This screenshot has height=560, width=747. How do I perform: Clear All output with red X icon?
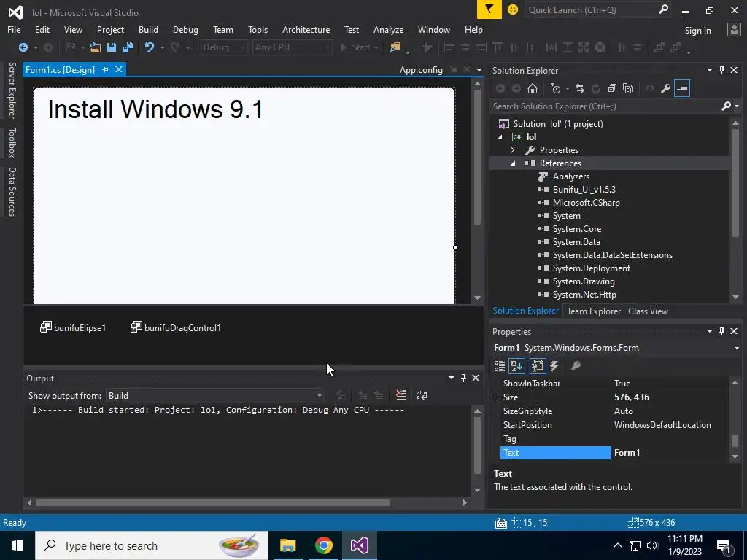pyautogui.click(x=400, y=395)
